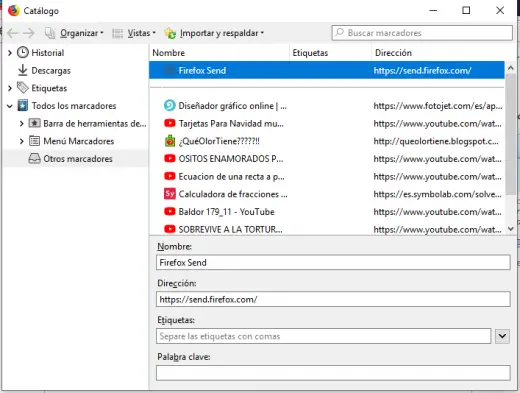
Task: Select the Otros marcadores tray icon
Action: tap(34, 159)
